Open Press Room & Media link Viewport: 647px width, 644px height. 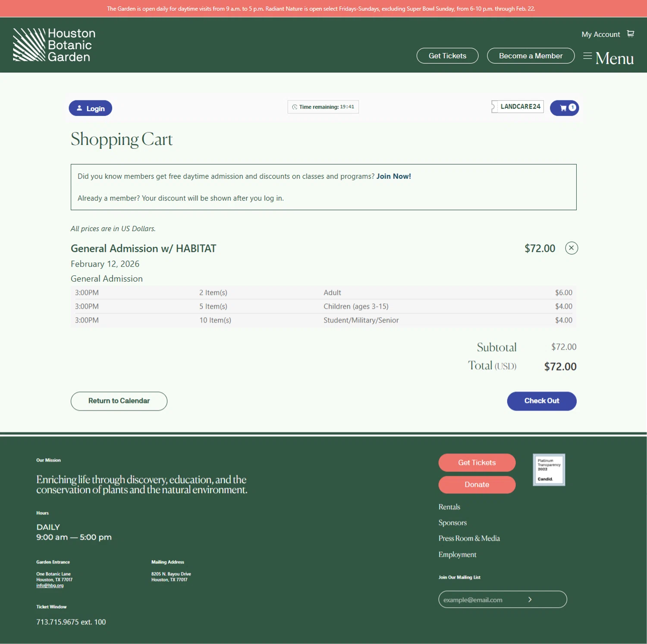click(469, 538)
